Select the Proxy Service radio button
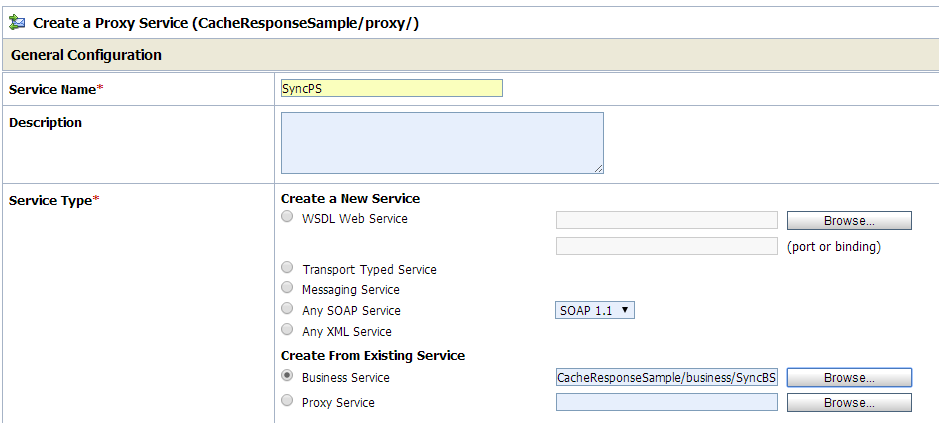 click(x=288, y=401)
